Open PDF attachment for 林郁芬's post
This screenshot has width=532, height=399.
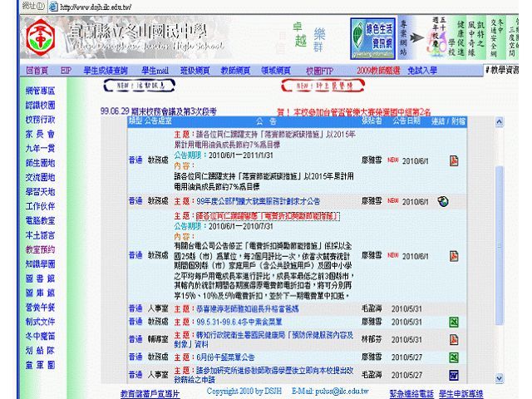(x=453, y=339)
